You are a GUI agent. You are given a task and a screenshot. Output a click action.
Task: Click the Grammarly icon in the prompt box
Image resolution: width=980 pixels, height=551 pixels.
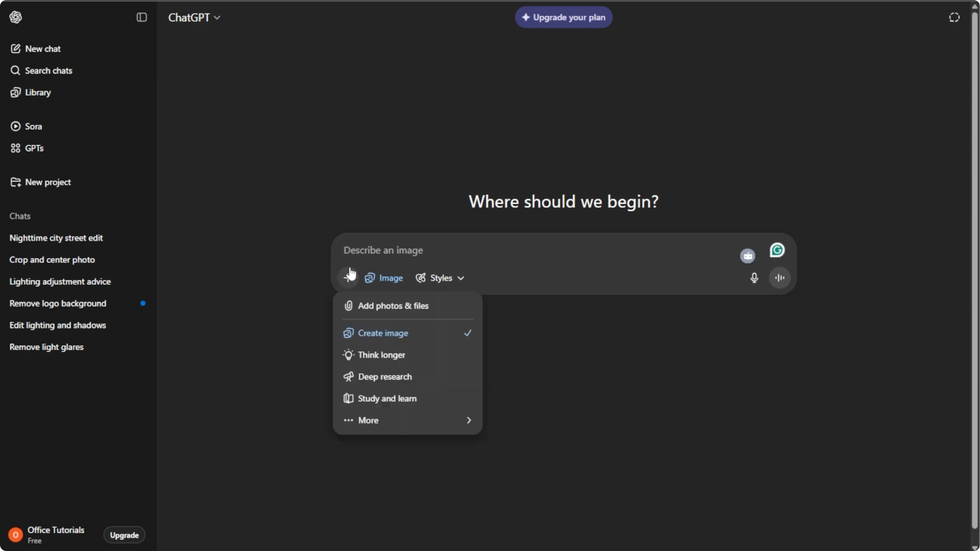(x=777, y=250)
